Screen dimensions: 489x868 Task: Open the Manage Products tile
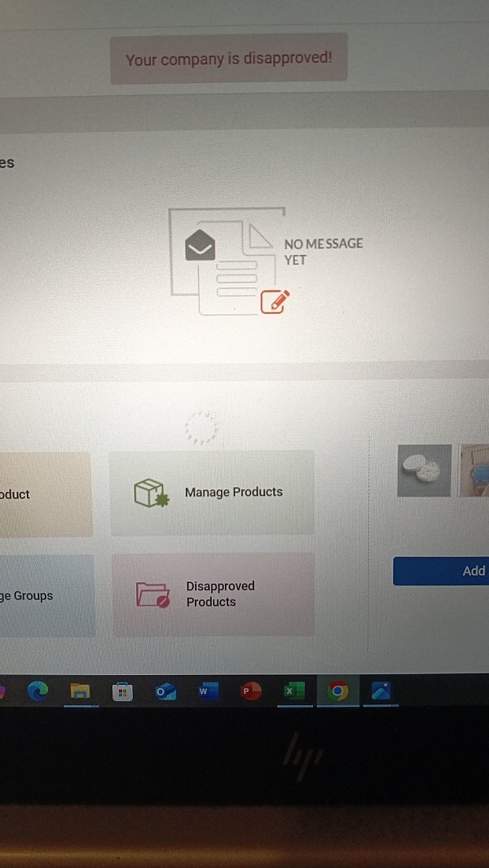coord(212,493)
